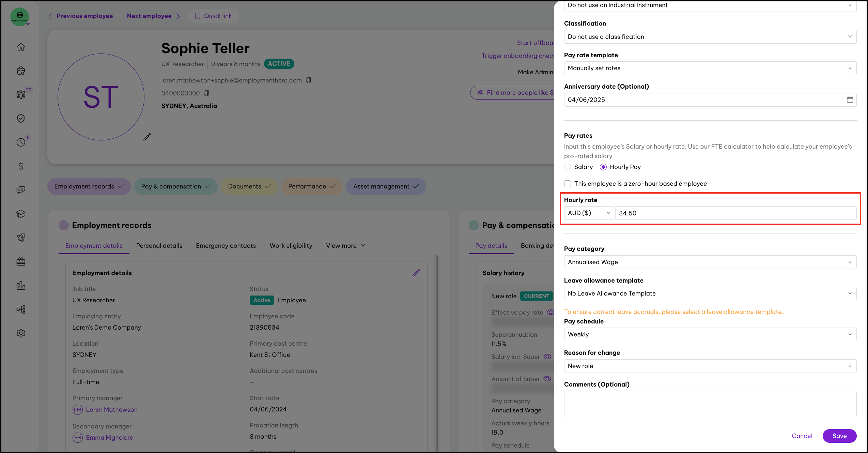Copy the employee email address icon
This screenshot has width=868, height=453.
308,80
